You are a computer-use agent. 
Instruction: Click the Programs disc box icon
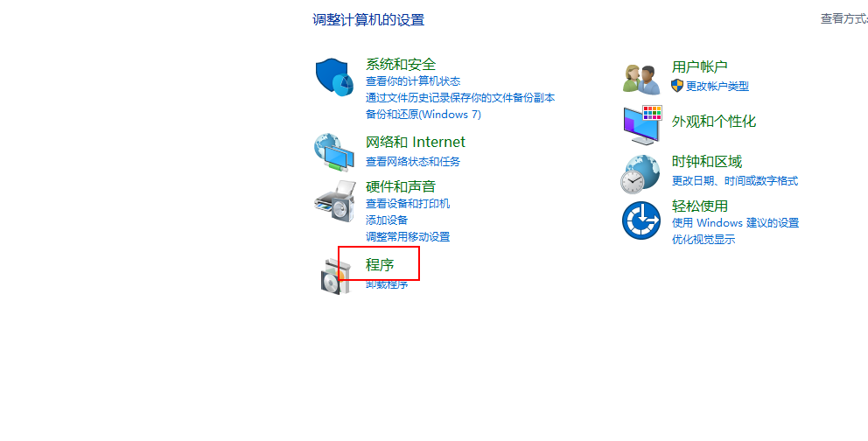(x=335, y=276)
